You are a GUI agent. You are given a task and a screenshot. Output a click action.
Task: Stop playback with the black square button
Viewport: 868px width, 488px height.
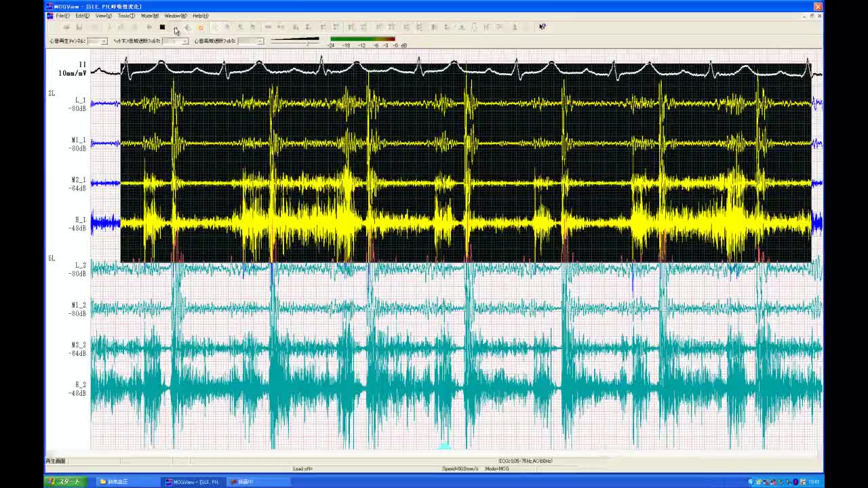pyautogui.click(x=162, y=27)
